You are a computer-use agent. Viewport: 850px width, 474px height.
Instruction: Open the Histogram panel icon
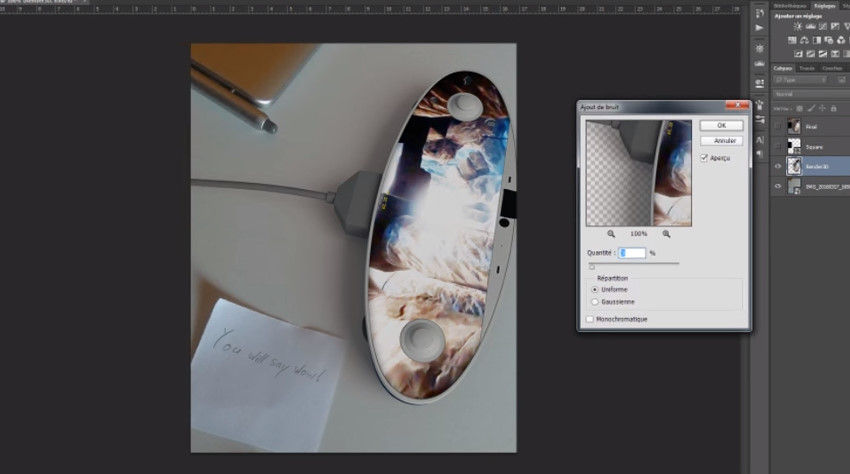tap(759, 63)
